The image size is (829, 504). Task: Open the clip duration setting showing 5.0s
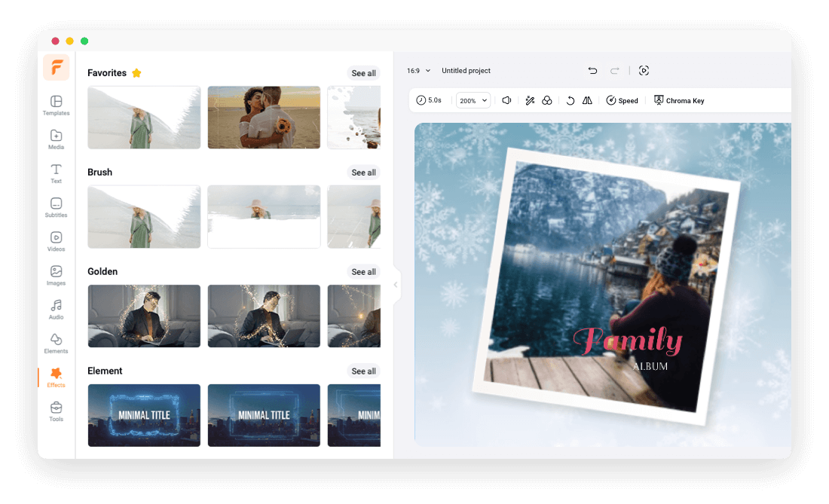430,99
